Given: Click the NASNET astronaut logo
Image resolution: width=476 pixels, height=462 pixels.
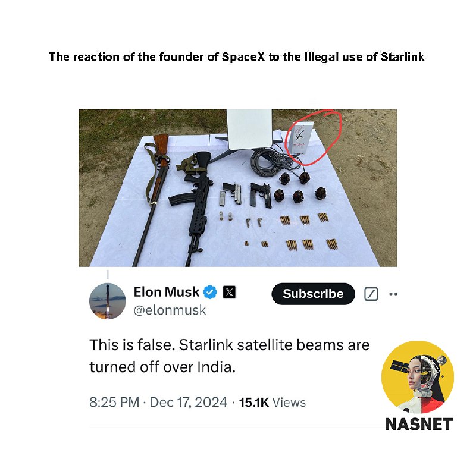Looking at the screenshot, I should [x=418, y=378].
